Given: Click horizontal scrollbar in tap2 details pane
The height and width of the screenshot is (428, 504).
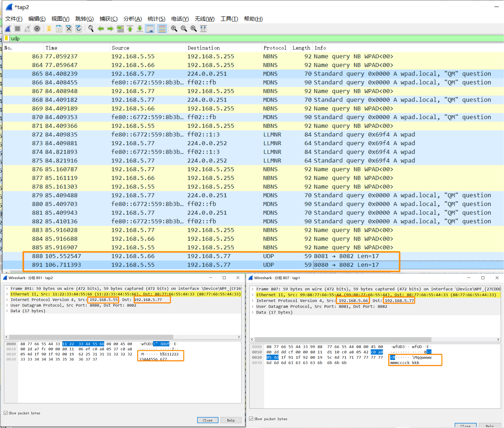Looking at the screenshot, I should click(x=91, y=337).
